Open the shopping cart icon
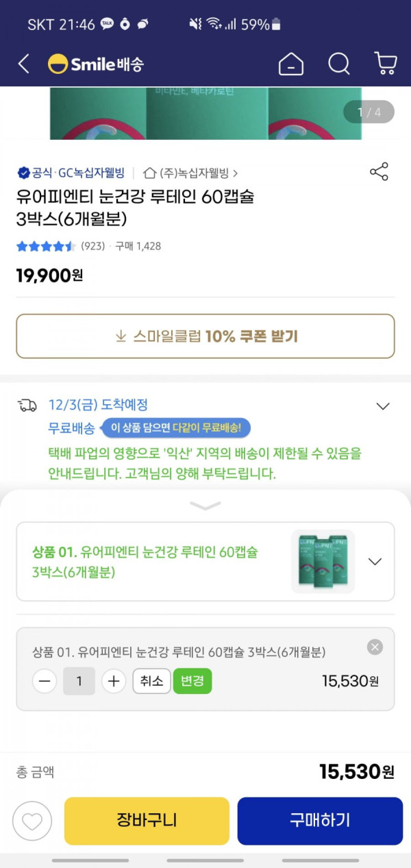Screen dimensions: 411x868 [386, 64]
